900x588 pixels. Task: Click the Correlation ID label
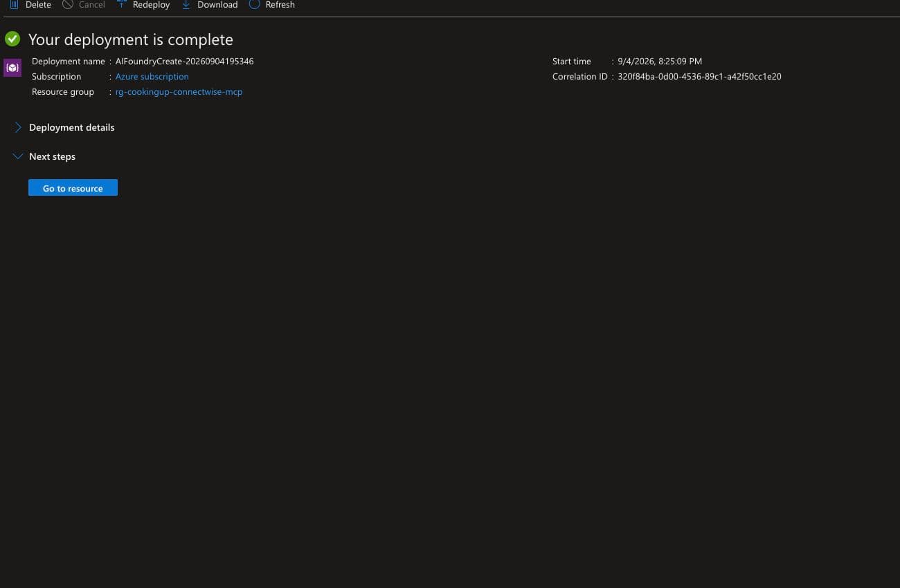pyautogui.click(x=579, y=77)
